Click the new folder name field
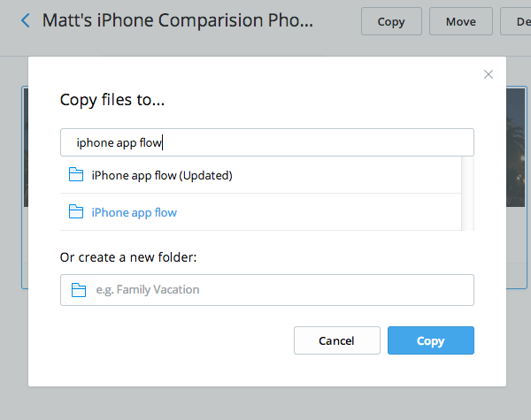 tap(267, 290)
